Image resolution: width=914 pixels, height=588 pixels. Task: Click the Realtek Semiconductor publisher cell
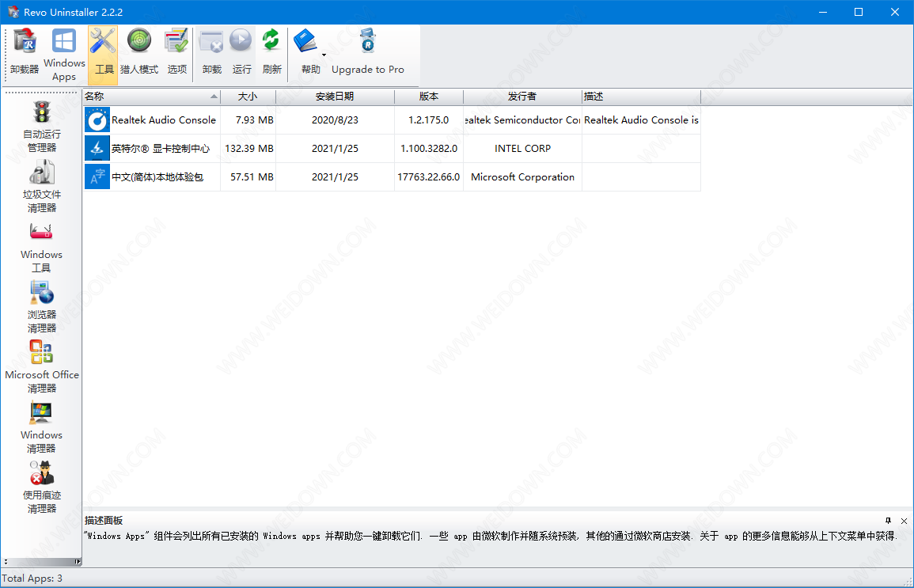(522, 120)
